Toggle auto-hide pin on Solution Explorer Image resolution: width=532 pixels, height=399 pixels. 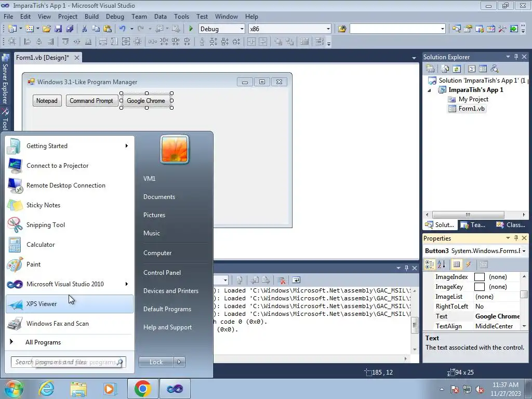pyautogui.click(x=516, y=57)
